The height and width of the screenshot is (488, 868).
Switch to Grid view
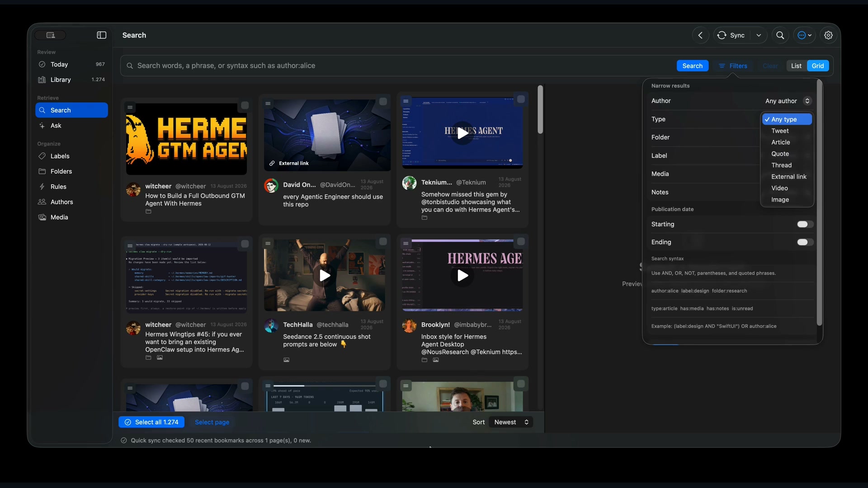click(818, 66)
